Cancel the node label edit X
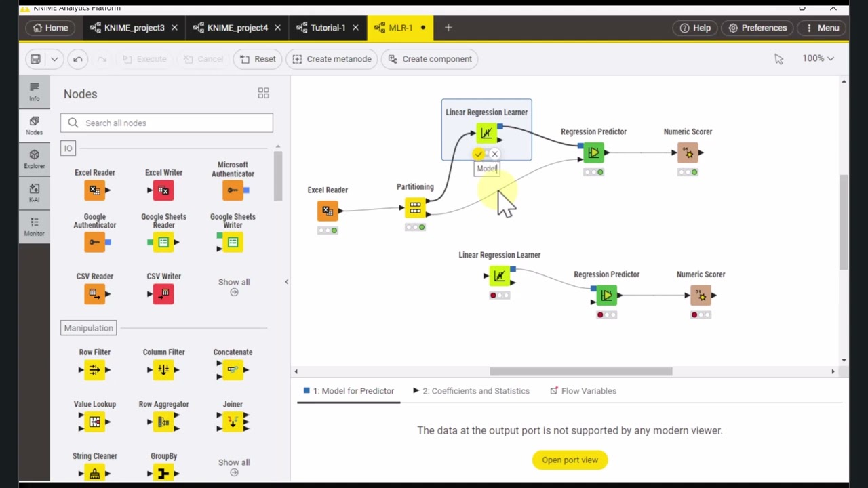This screenshot has width=868, height=488. tap(494, 154)
